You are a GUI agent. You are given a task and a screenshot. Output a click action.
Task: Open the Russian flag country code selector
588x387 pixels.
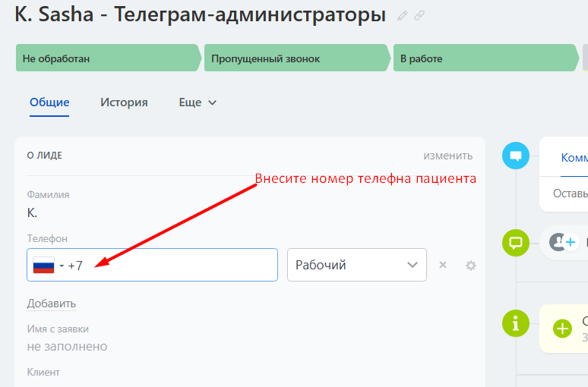(48, 266)
